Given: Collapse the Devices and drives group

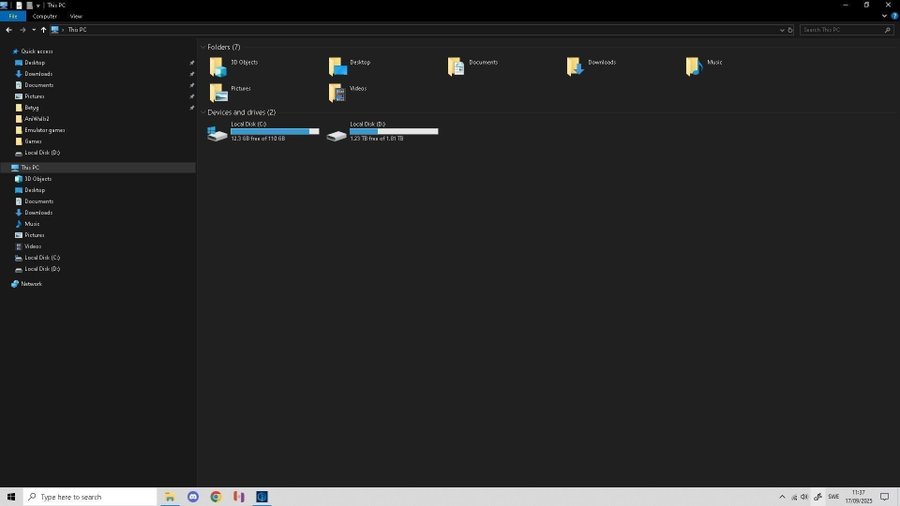Looking at the screenshot, I should pos(202,113).
